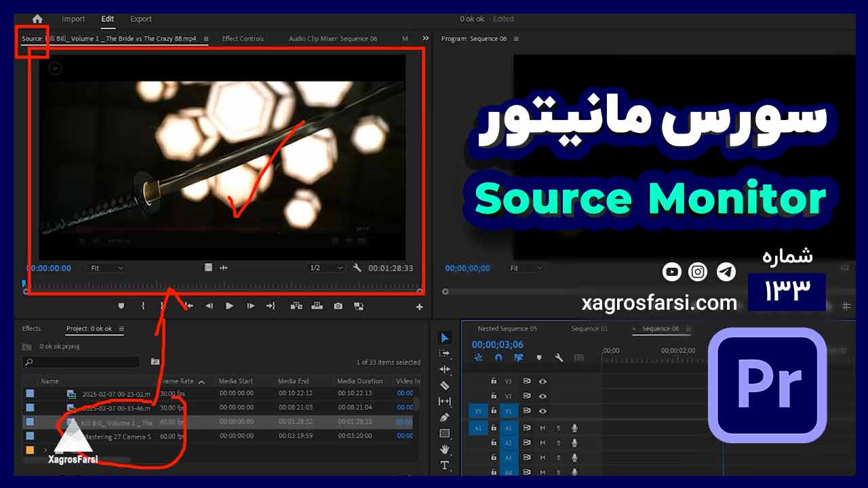Open the 1/2 playback resolution dropdown

coord(325,268)
